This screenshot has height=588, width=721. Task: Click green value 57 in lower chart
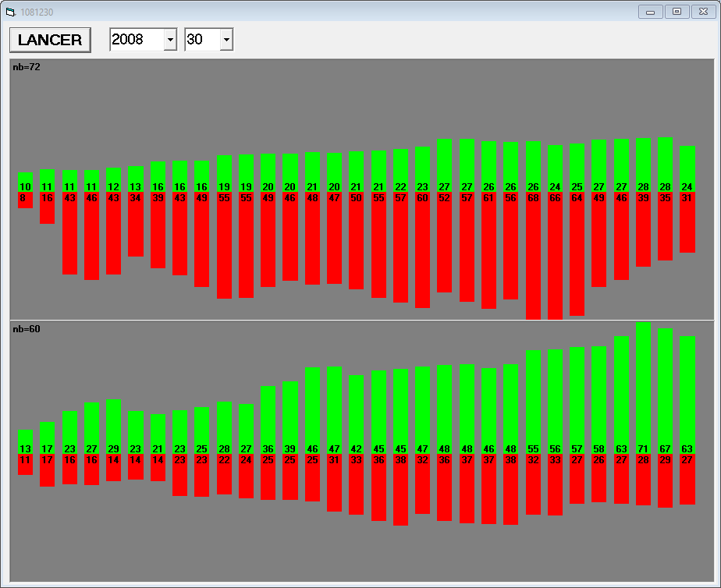[x=577, y=449]
